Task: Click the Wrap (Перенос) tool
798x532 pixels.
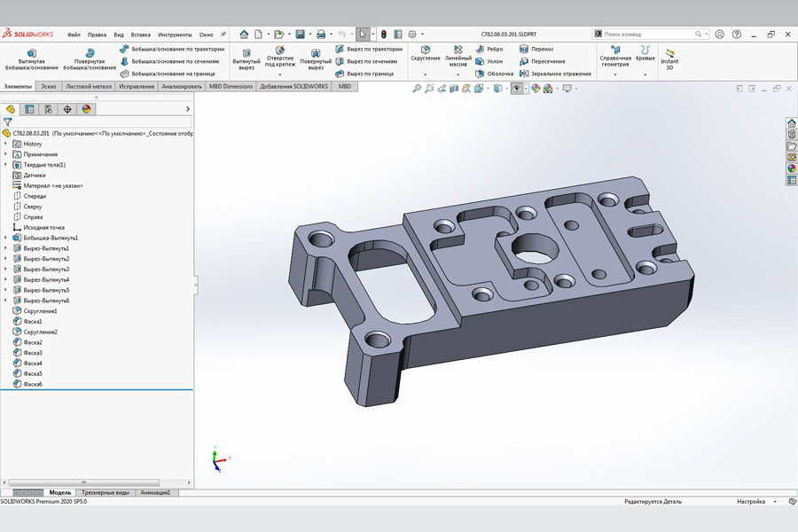Action: point(536,49)
